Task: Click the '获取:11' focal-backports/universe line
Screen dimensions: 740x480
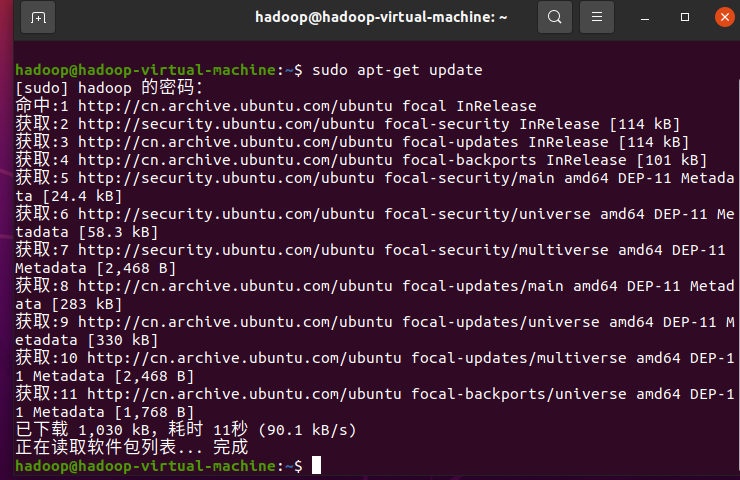Action: 375,394
